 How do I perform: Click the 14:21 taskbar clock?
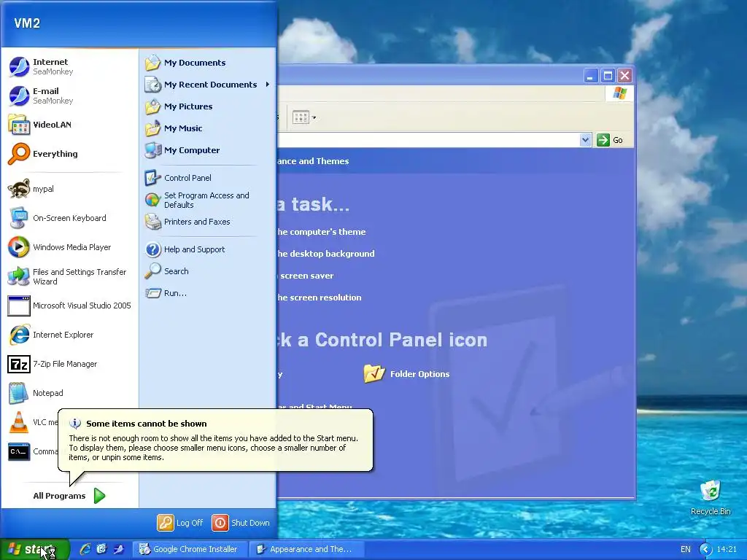pos(727,549)
